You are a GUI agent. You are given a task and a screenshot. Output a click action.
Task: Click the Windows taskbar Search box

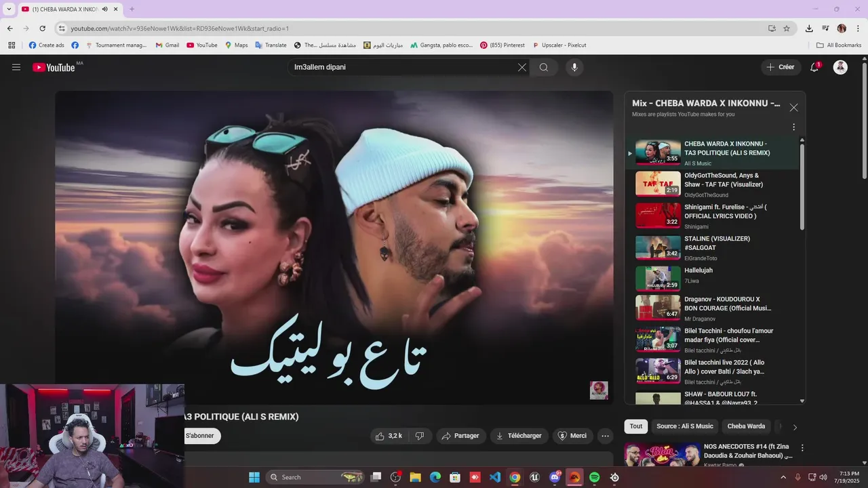(x=316, y=477)
